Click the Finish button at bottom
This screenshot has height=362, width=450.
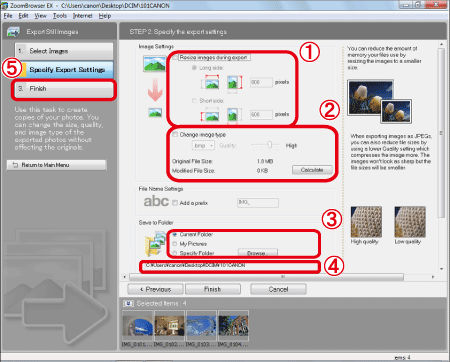click(x=213, y=289)
